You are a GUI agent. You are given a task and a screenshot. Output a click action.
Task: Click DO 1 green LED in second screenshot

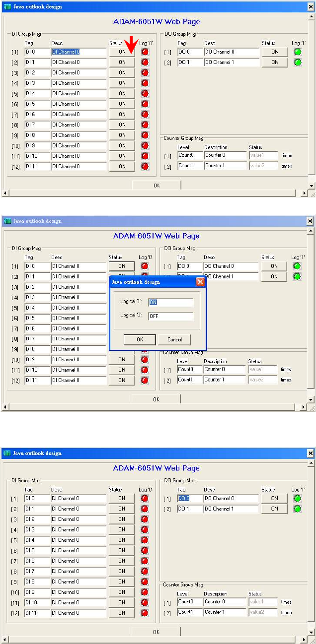coord(298,276)
